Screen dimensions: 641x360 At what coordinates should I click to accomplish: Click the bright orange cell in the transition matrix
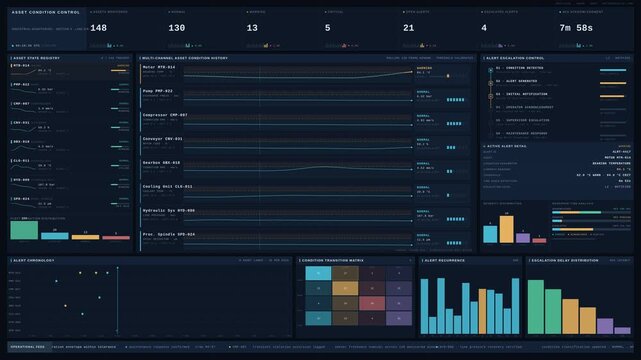tap(345, 288)
